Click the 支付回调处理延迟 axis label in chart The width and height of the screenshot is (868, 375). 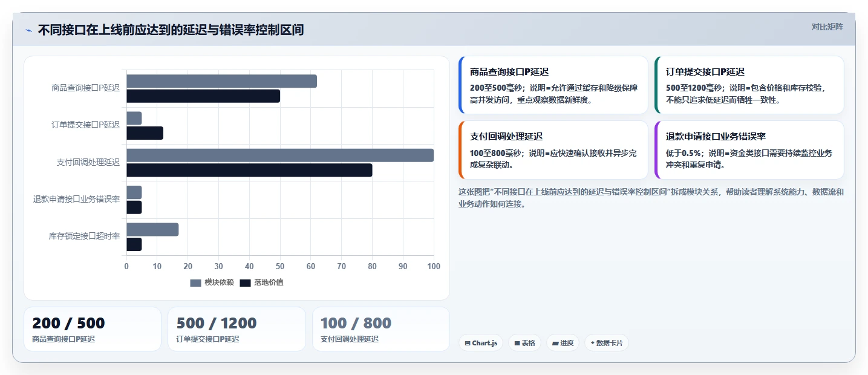(x=88, y=162)
